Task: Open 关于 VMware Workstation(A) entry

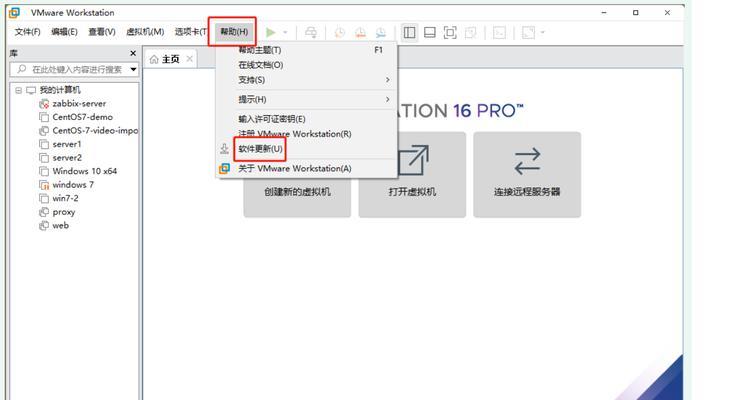Action: click(307, 168)
